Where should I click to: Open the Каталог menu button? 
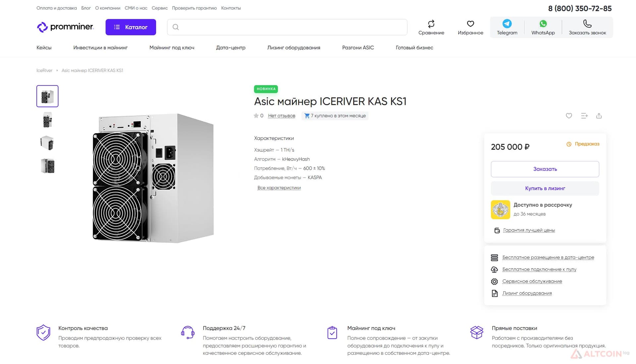coord(131,27)
